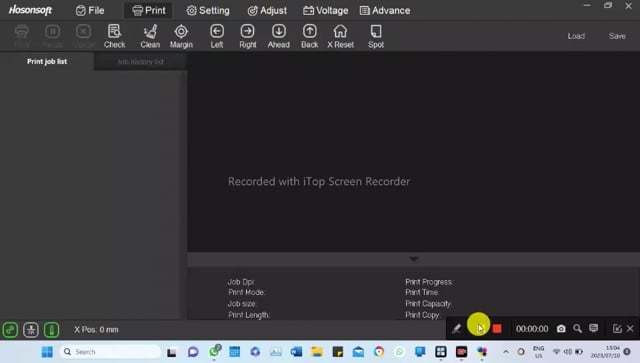Open the taskbar clock and date
Screen dimensions: 640x363
click(x=606, y=352)
